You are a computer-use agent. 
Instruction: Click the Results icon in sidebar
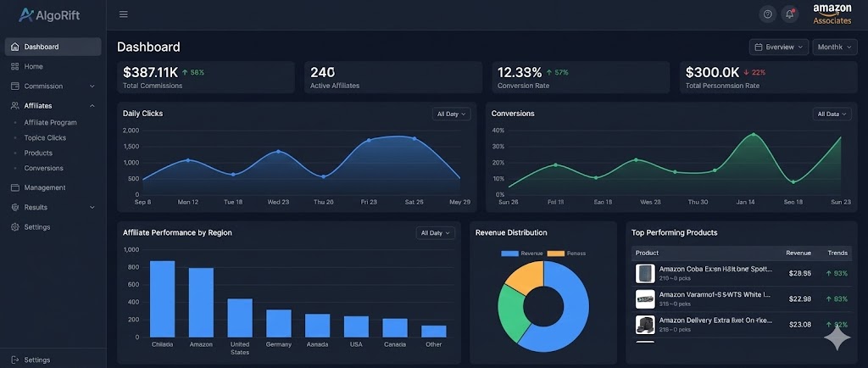tap(15, 208)
